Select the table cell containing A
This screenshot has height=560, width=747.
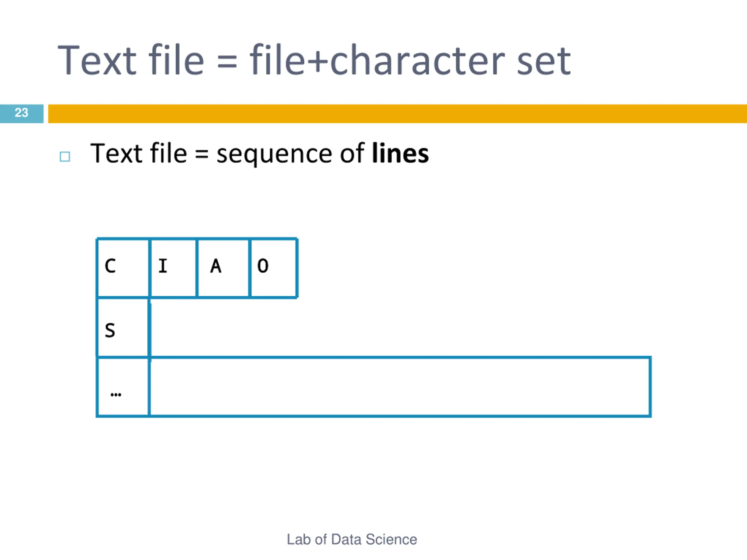tap(223, 268)
